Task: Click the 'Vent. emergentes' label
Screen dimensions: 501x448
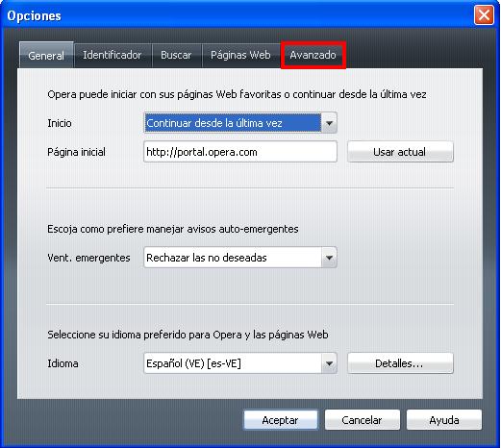Action: click(x=88, y=258)
